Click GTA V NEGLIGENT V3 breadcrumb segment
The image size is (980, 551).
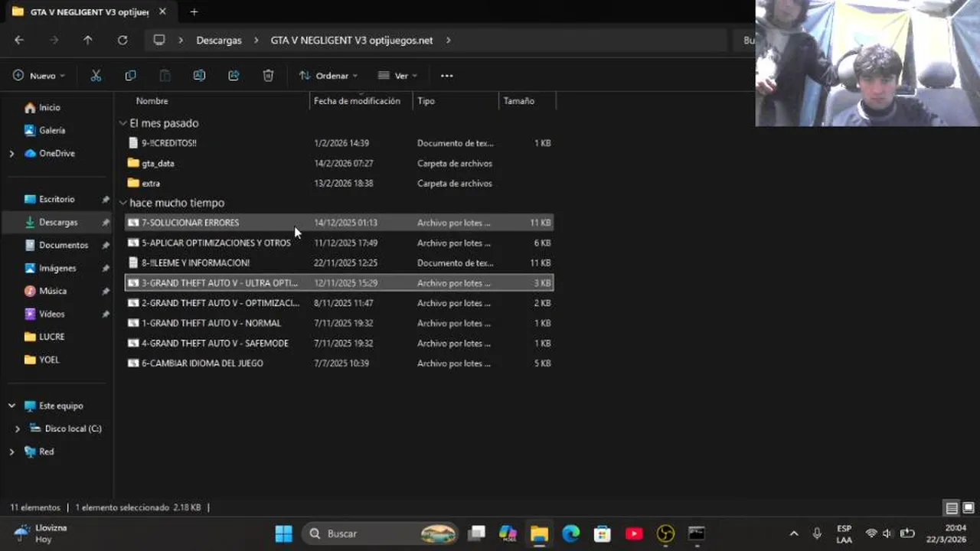click(351, 41)
